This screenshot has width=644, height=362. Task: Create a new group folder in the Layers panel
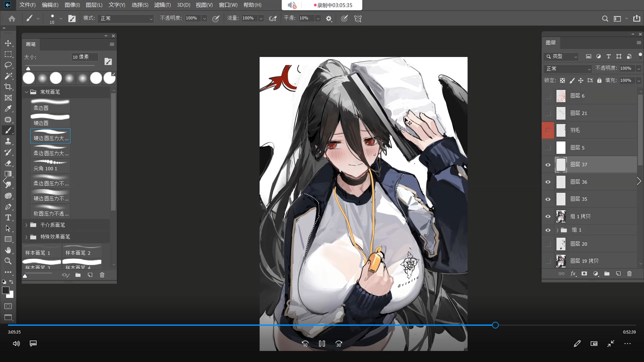pyautogui.click(x=607, y=274)
